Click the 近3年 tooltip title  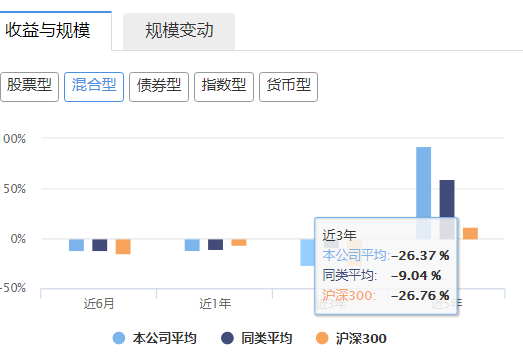point(339,236)
